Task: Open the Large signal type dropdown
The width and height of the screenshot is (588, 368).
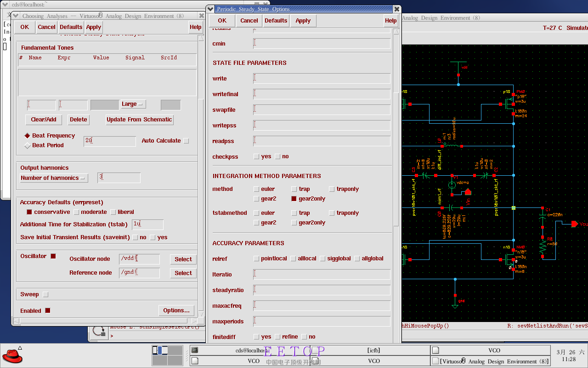Action: [133, 104]
